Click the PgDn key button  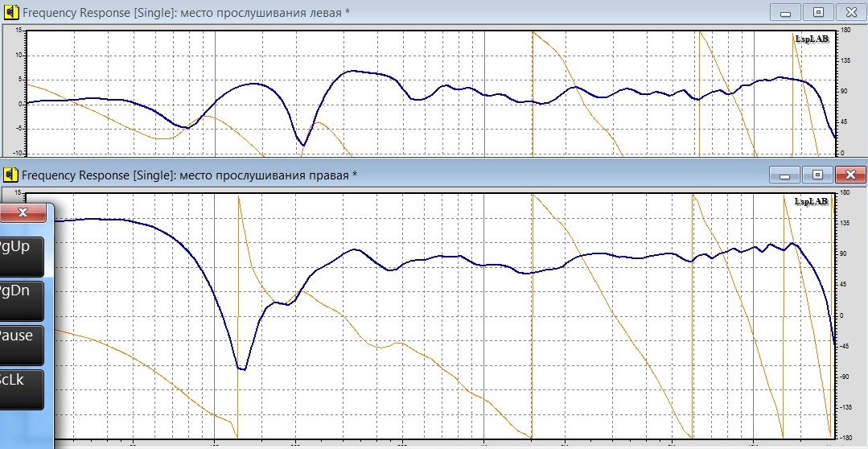click(x=21, y=301)
